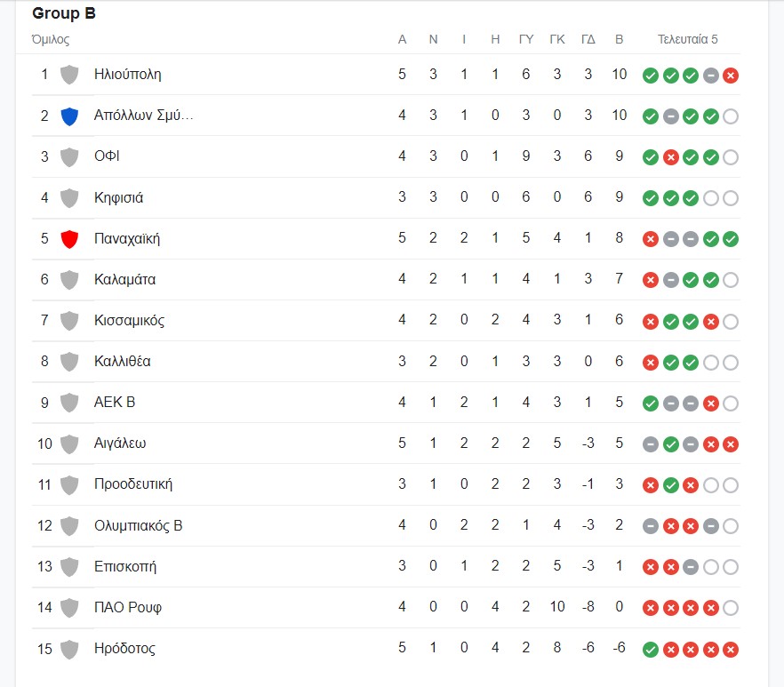The width and height of the screenshot is (784, 687).
Task: Click the grey shield next to ΟΦΙ
Action: (x=69, y=156)
